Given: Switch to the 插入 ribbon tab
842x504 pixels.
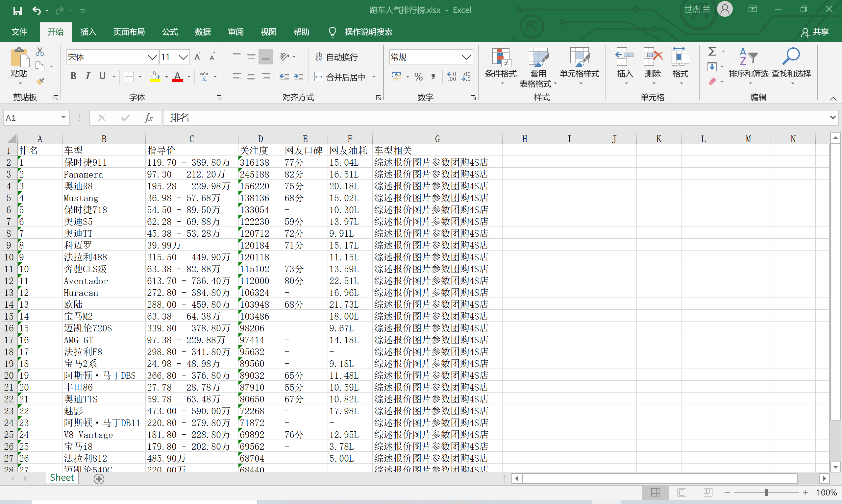Looking at the screenshot, I should click(x=88, y=32).
